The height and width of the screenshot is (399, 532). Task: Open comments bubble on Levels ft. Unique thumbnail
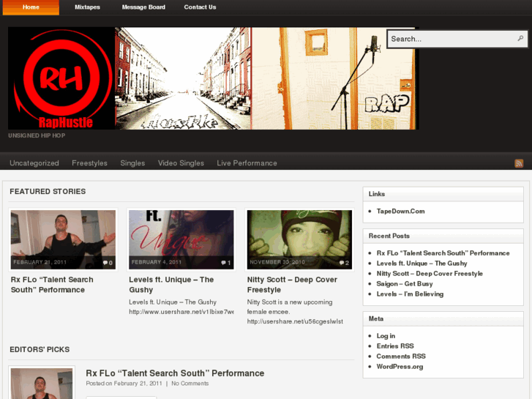tap(225, 263)
